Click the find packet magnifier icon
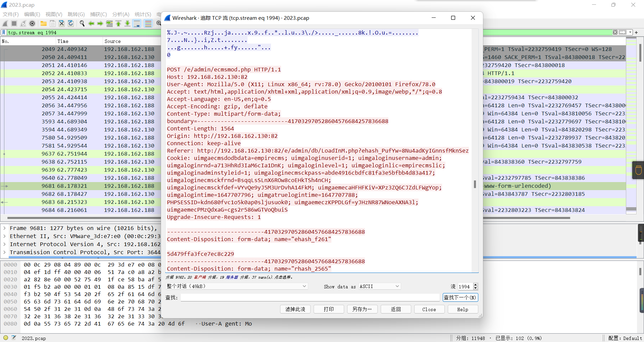The image size is (644, 342). coord(82,23)
